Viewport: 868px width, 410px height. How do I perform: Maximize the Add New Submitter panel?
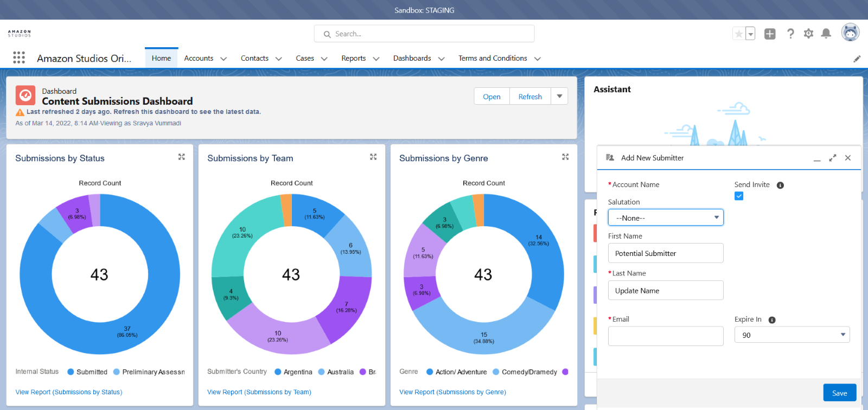pyautogui.click(x=833, y=158)
